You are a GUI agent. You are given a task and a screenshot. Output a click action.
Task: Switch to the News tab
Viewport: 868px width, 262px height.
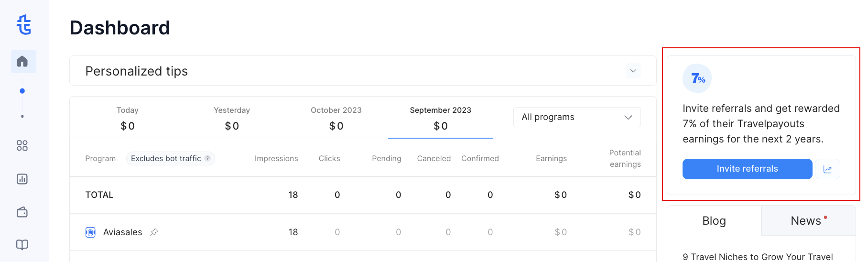[808, 220]
